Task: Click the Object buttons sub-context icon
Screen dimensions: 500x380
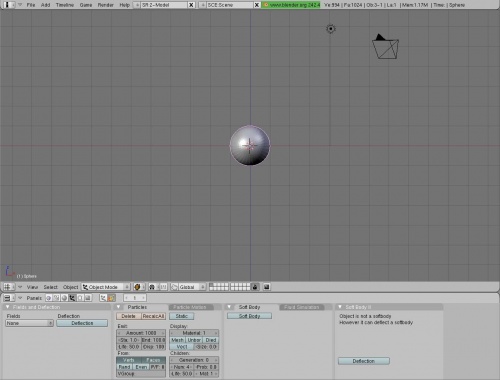Action: click(103, 298)
